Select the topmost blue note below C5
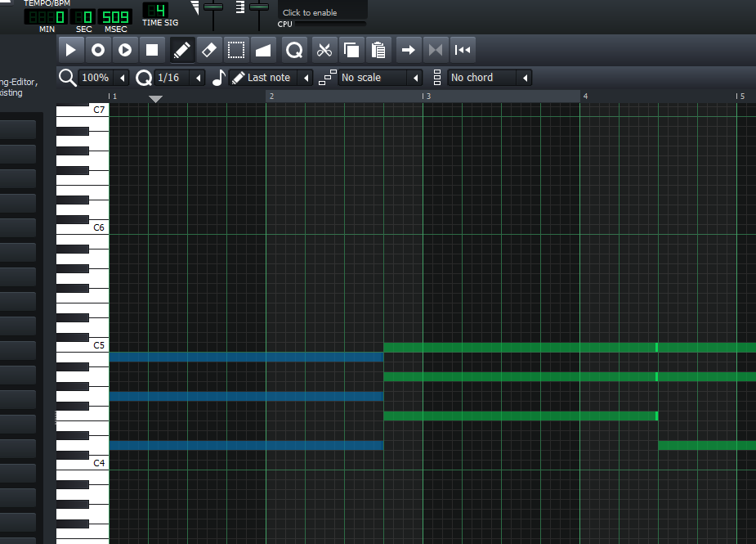The image size is (756, 544). coord(246,357)
